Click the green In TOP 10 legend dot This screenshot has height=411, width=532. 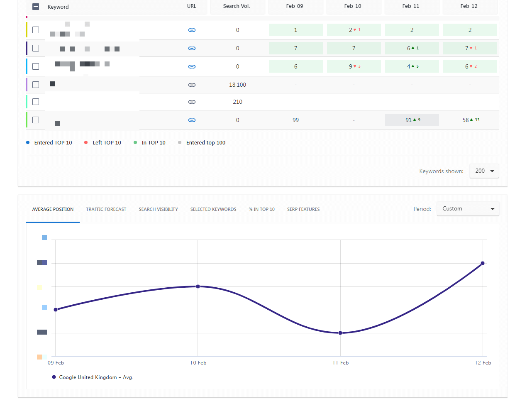coord(135,142)
